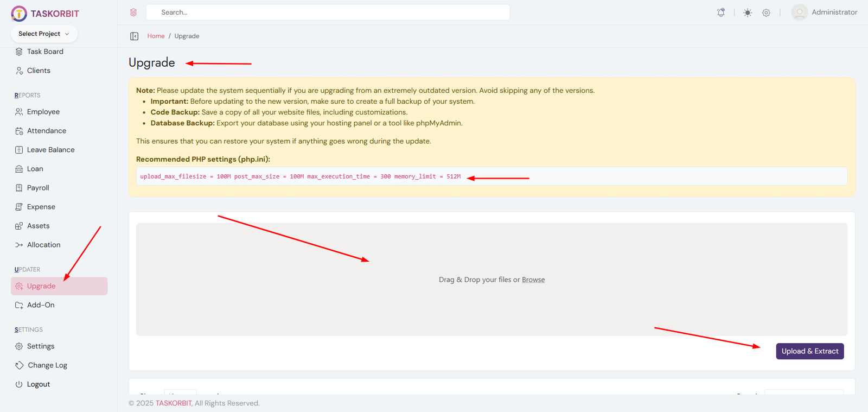Click the TaskOrbit logo
This screenshot has height=412, width=868.
pos(45,14)
